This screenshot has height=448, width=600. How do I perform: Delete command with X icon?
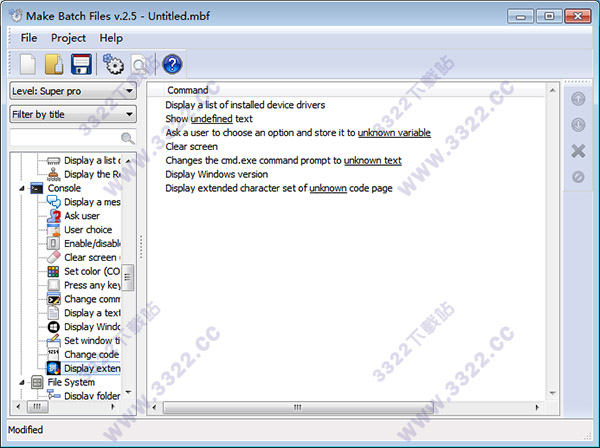pos(578,151)
